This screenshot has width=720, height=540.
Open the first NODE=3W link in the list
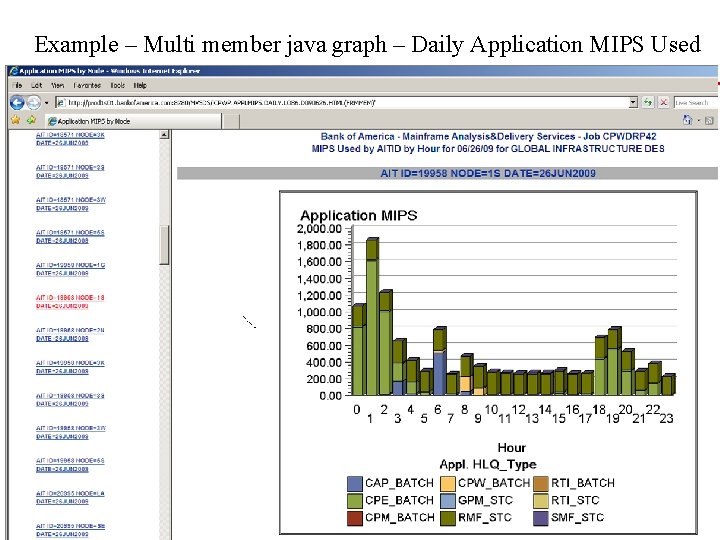[71, 204]
